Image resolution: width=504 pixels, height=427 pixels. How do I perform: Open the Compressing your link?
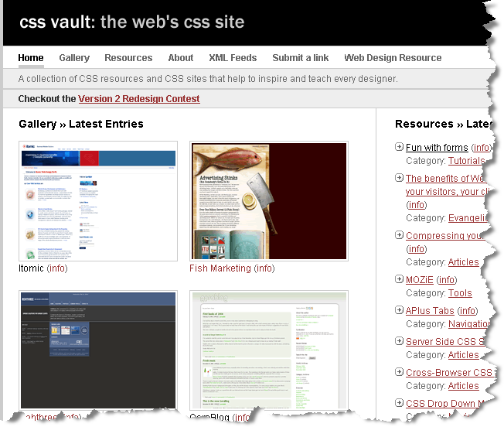pyautogui.click(x=444, y=236)
